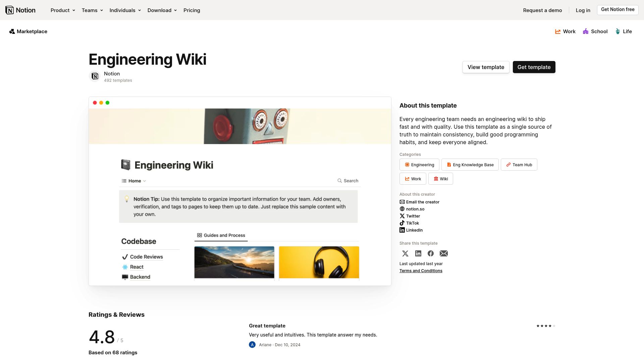Share this template on X
Image resolution: width=644 pixels, height=362 pixels.
405,254
